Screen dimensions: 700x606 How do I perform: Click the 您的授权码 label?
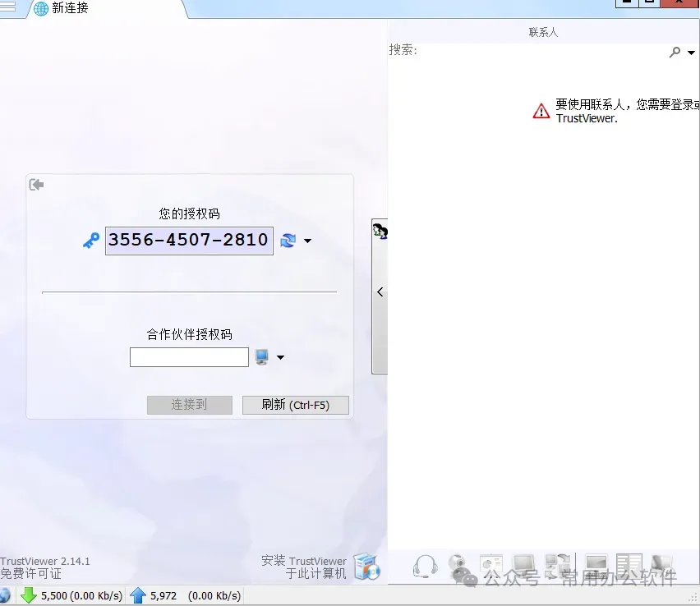[x=189, y=213]
